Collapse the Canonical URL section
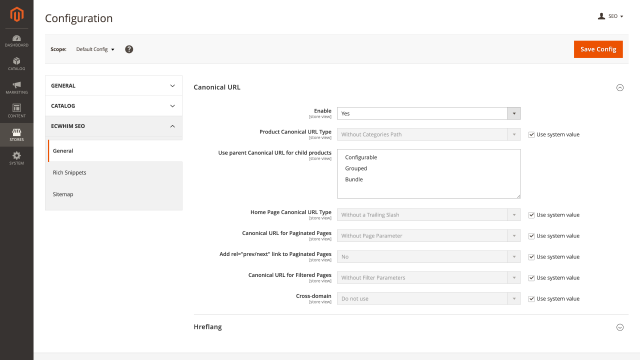 coord(620,87)
